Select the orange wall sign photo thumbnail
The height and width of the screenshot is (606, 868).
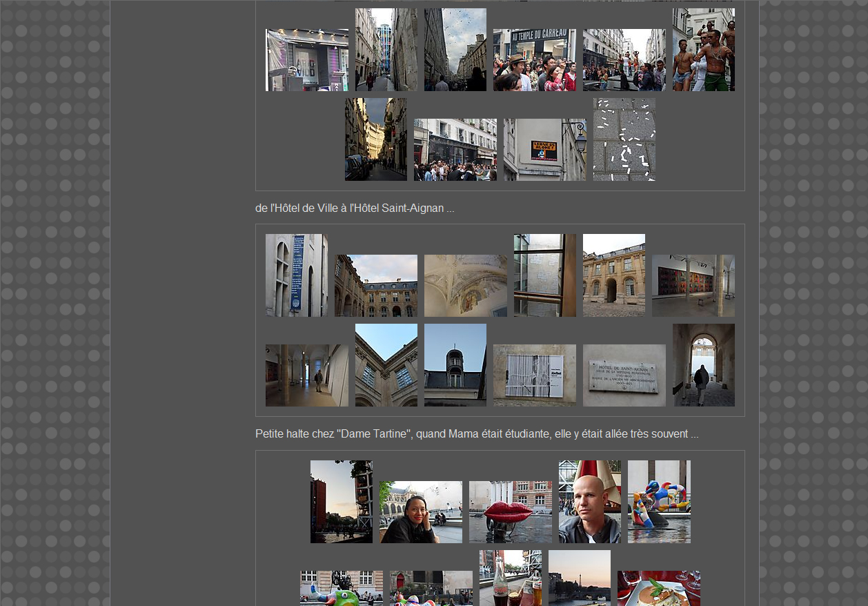pos(544,150)
